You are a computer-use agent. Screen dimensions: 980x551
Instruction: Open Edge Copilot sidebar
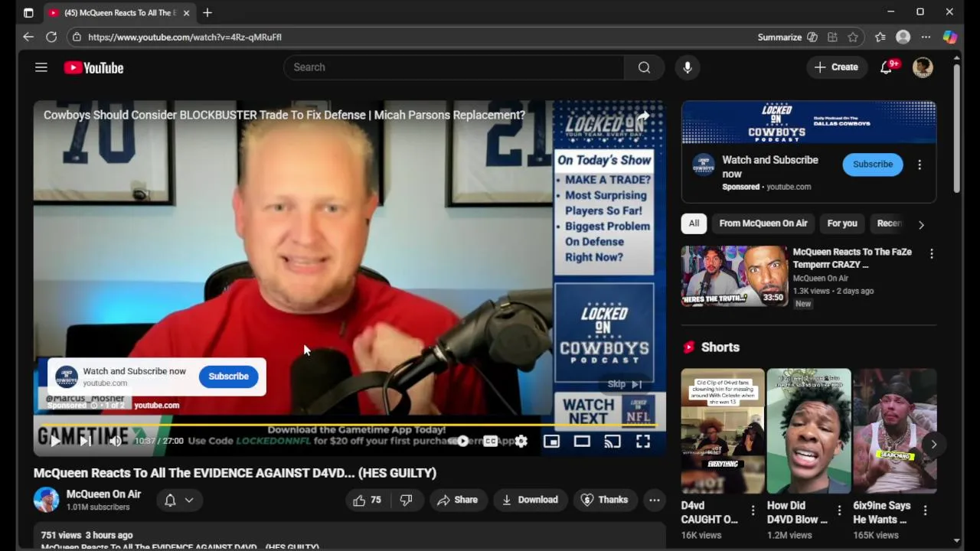coord(949,37)
